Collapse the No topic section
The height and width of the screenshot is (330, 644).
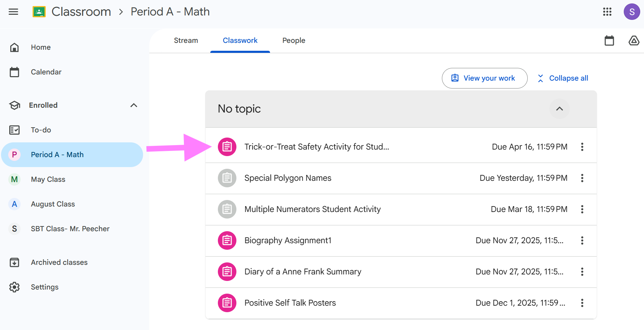point(559,109)
